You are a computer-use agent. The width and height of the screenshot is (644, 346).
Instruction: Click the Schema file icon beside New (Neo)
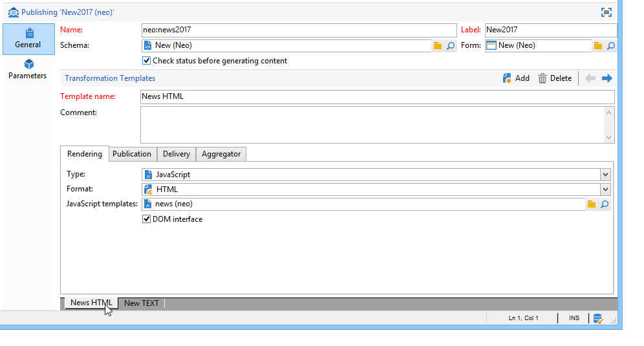pyautogui.click(x=148, y=46)
